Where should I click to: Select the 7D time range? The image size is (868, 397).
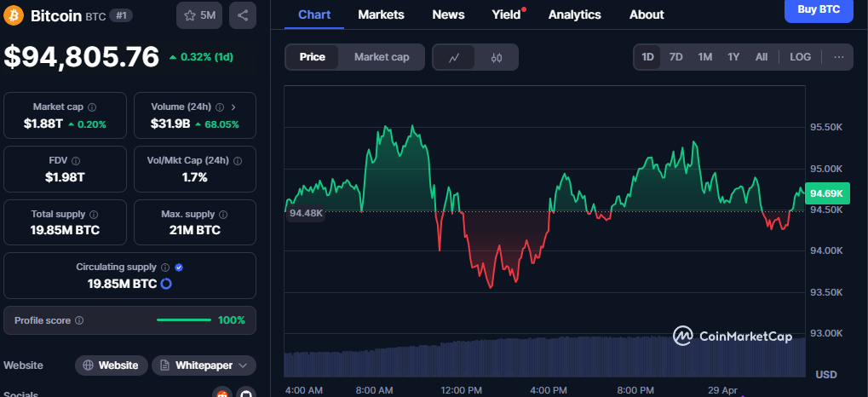tap(675, 57)
